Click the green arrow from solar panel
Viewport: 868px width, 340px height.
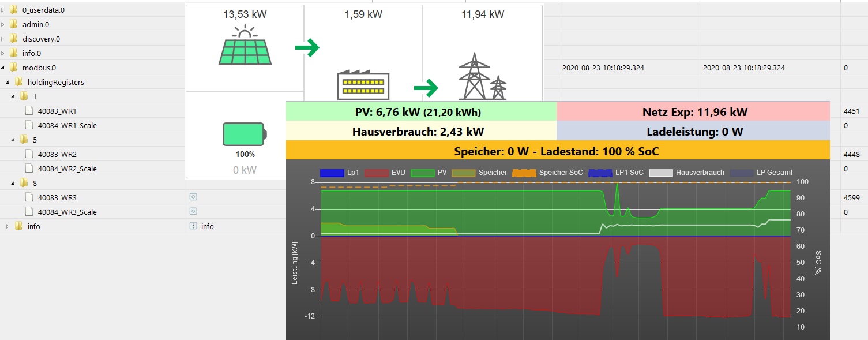307,49
